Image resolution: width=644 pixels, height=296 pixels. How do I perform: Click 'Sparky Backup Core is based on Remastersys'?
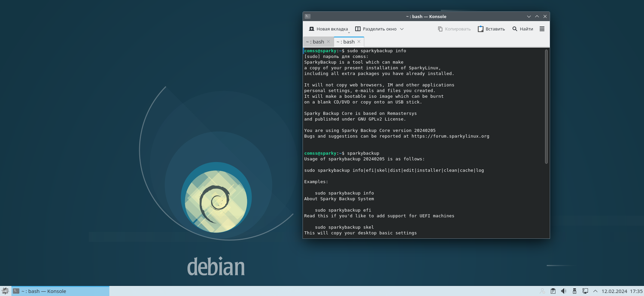360,113
